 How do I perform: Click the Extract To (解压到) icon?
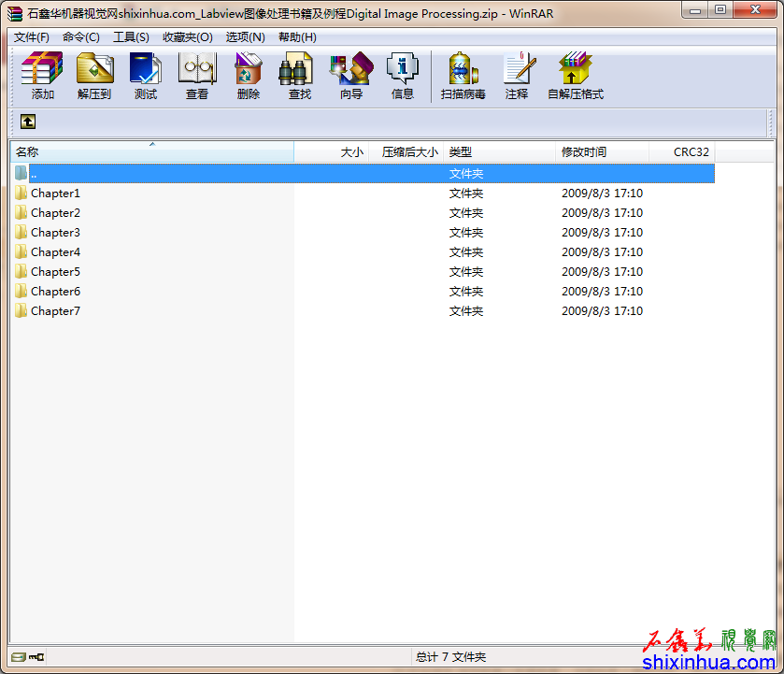click(93, 76)
